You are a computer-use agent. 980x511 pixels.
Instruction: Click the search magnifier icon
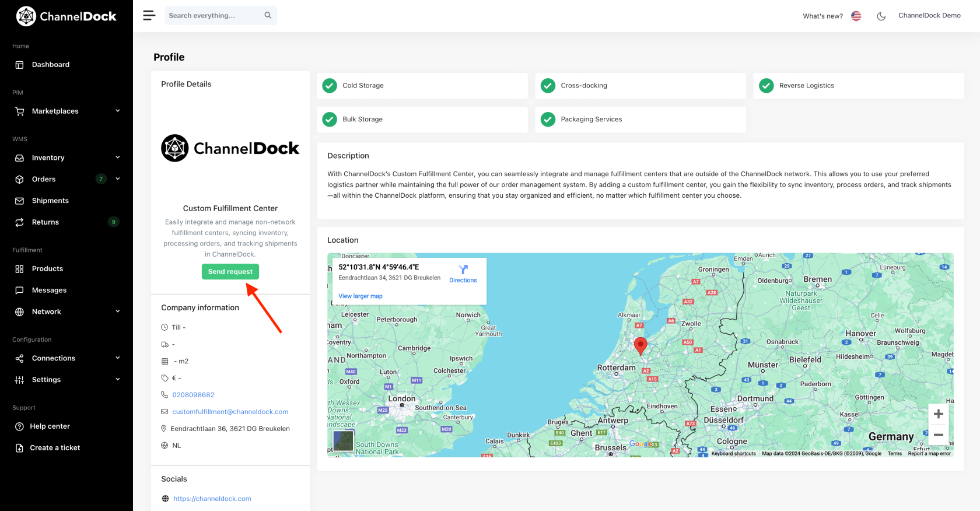(268, 16)
